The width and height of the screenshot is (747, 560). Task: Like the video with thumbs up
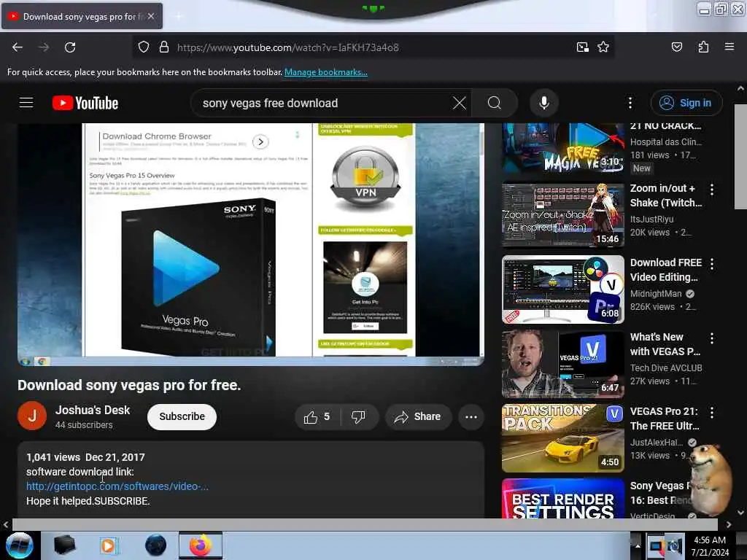tap(318, 416)
